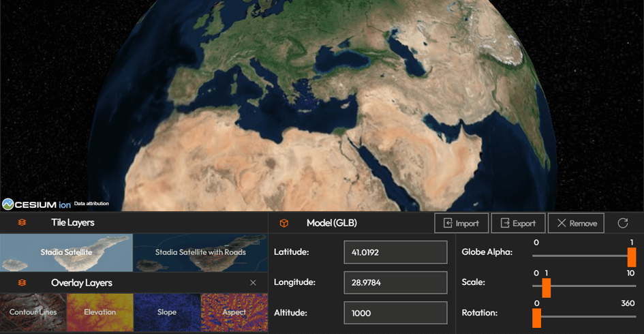Select Stadia Satellite with Roads layer
The height and width of the screenshot is (334, 644).
(x=200, y=252)
